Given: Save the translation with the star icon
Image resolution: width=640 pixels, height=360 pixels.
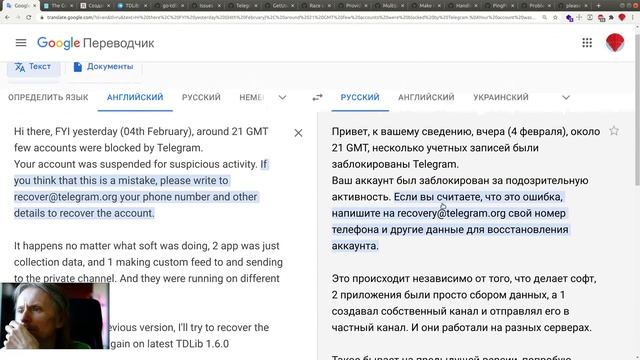Looking at the screenshot, I should (614, 131).
